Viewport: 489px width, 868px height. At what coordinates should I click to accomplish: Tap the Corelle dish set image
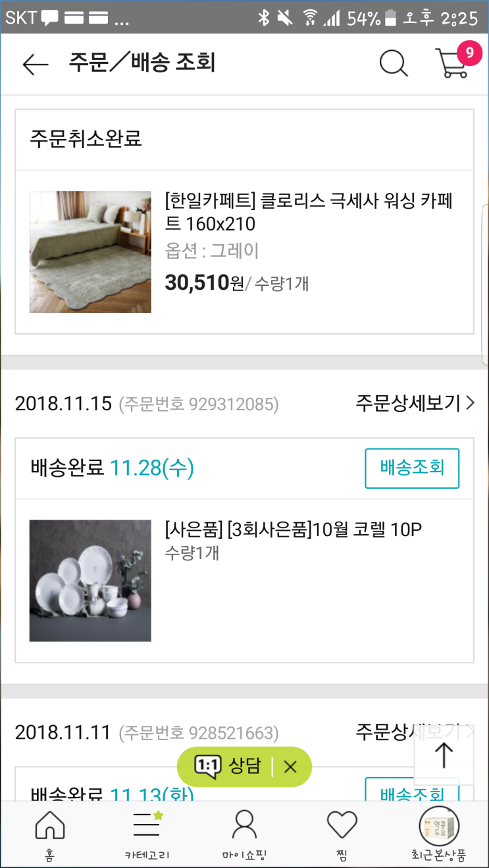(x=90, y=580)
